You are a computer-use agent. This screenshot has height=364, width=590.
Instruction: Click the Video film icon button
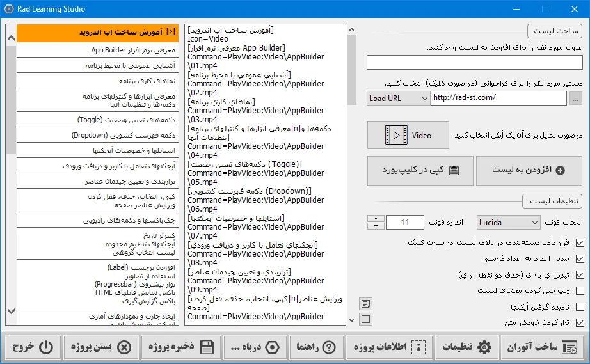(x=408, y=136)
